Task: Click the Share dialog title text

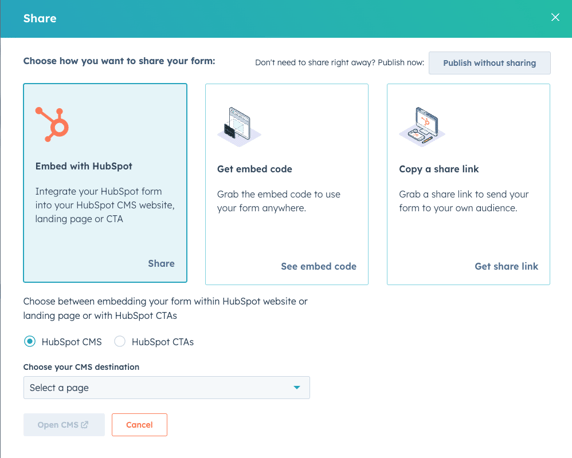Action: click(x=40, y=18)
